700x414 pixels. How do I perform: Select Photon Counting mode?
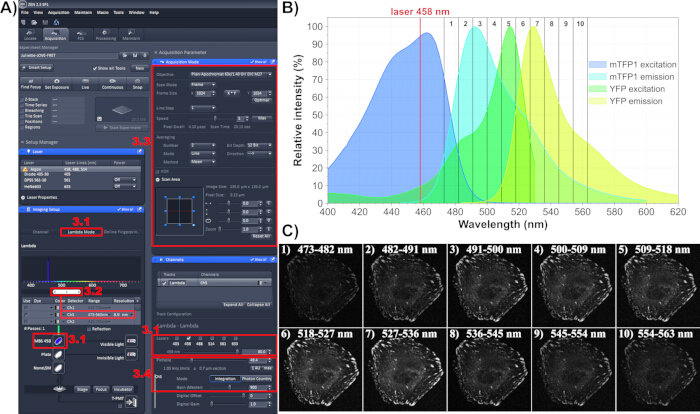coord(256,379)
